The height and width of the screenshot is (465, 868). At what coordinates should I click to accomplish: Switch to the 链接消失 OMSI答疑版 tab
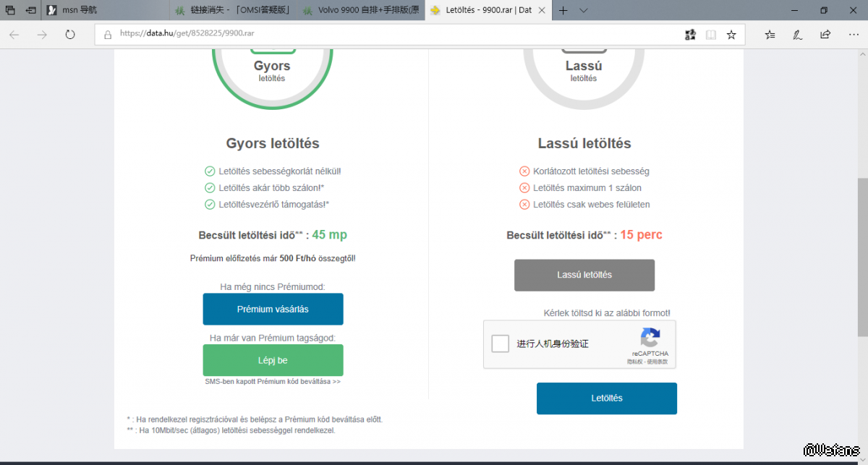coord(234,10)
